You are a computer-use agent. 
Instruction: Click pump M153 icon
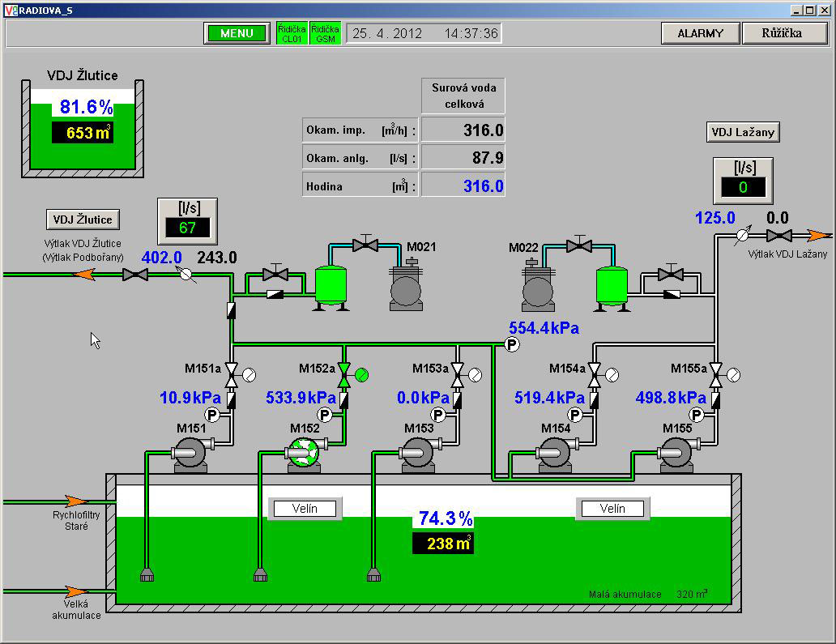[x=417, y=454]
